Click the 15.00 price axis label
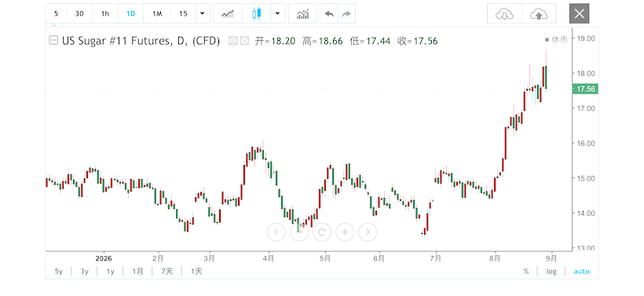 586,178
